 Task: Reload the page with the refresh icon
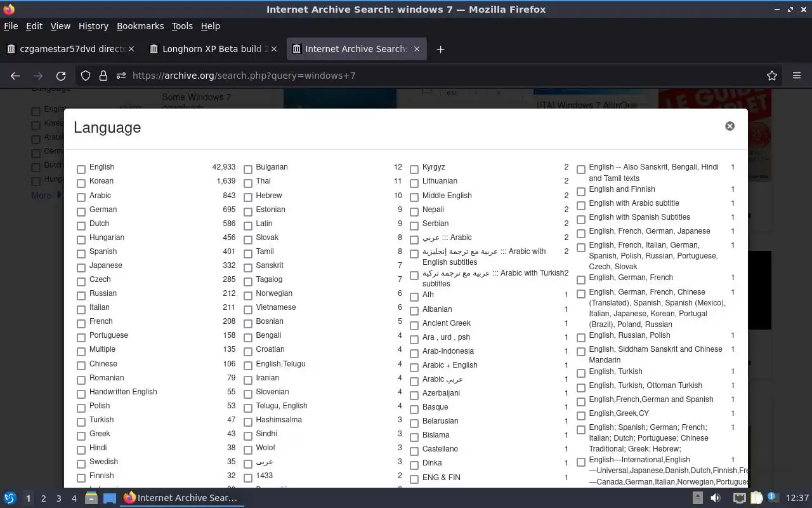[x=61, y=76]
